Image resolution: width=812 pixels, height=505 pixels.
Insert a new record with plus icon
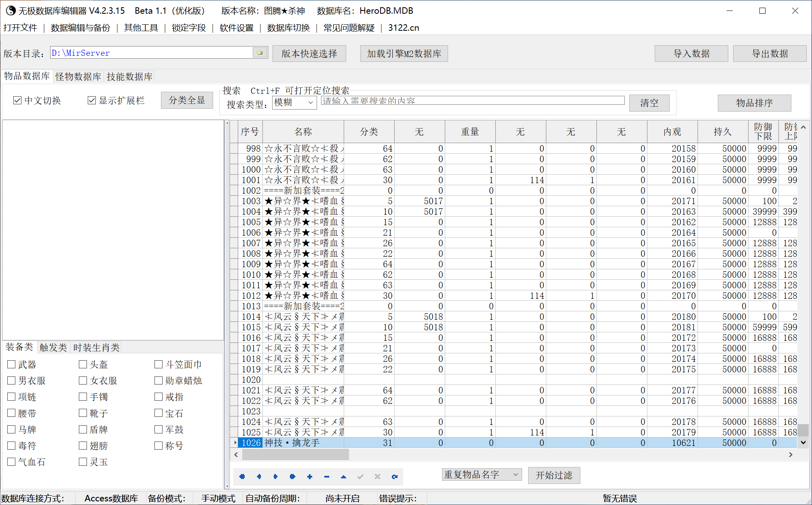[x=310, y=477]
